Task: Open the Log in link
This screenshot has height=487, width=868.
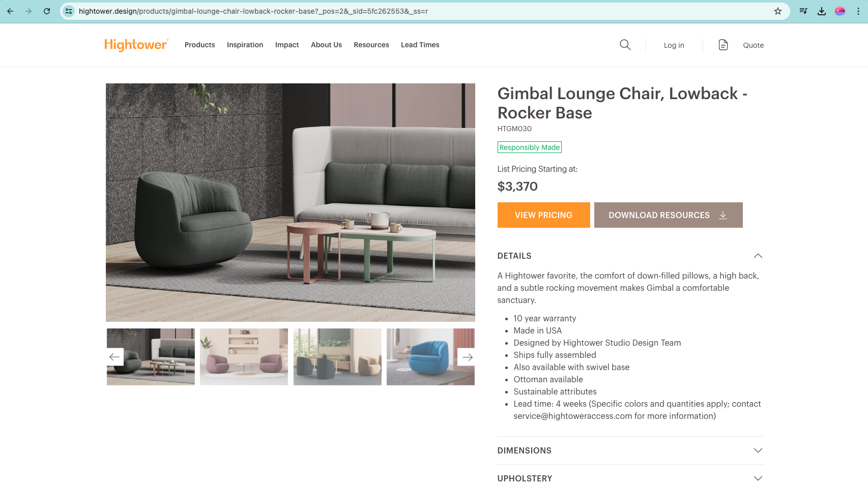Action: pos(674,45)
